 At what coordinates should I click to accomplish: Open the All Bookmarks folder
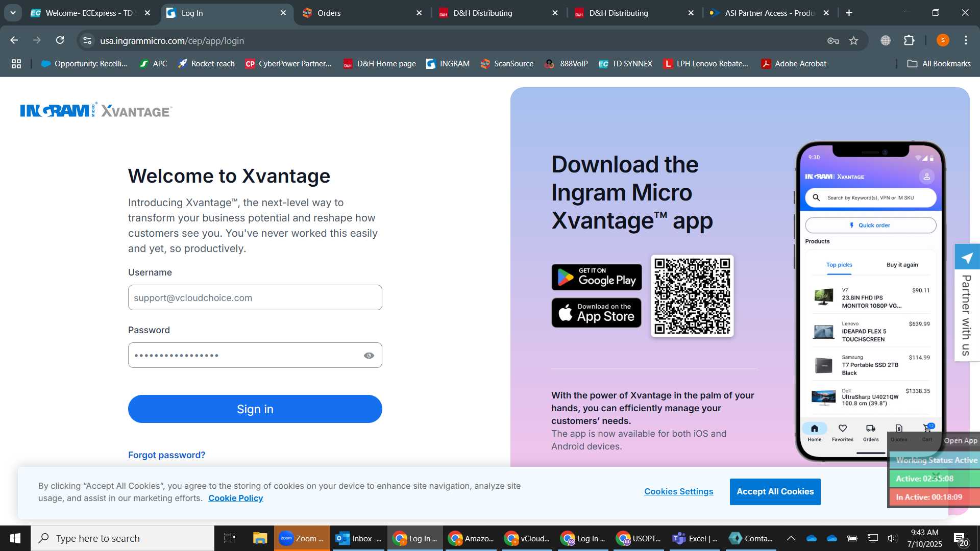point(939,64)
